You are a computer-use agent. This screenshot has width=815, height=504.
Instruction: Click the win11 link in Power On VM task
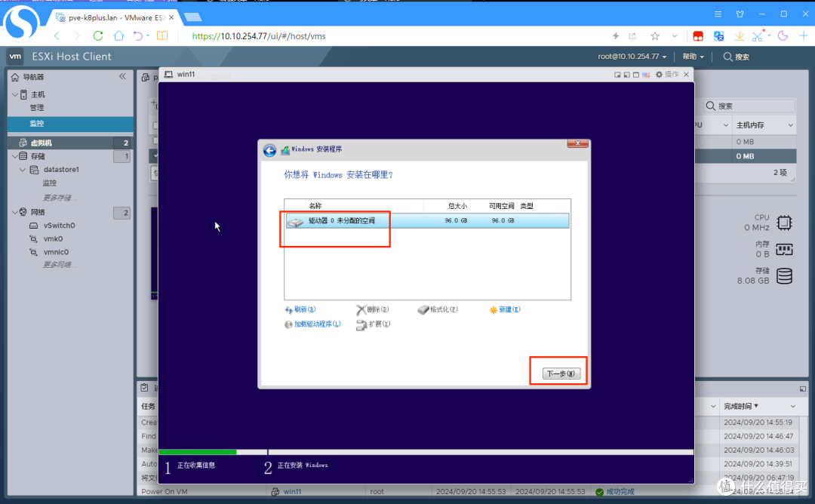pos(292,491)
